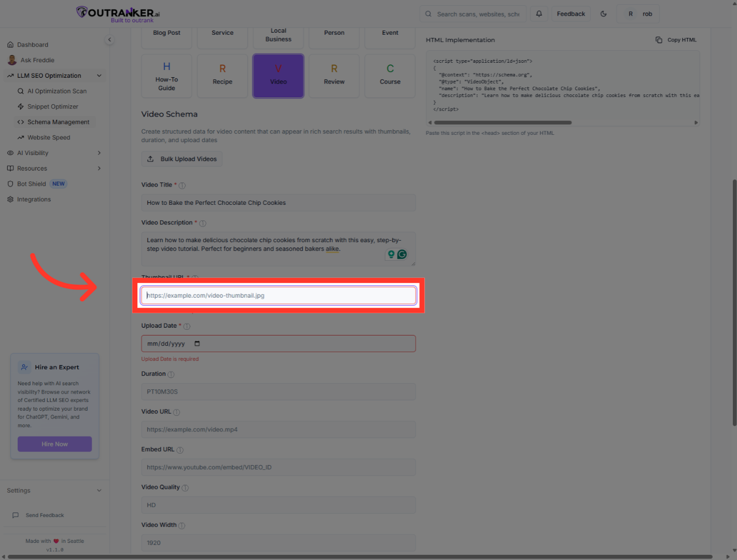Toggle dark mode with the moon icon

pyautogui.click(x=603, y=13)
